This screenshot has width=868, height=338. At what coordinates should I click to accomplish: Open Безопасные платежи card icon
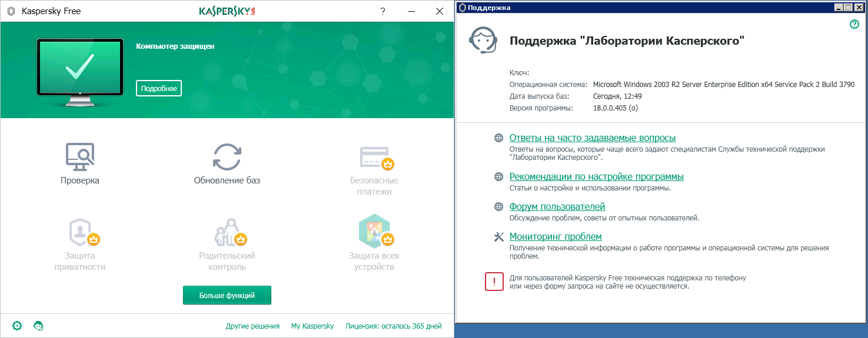point(374,157)
